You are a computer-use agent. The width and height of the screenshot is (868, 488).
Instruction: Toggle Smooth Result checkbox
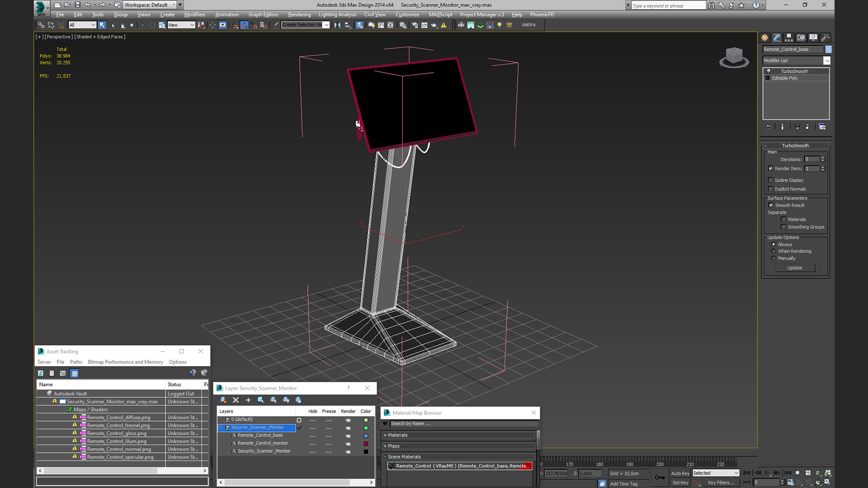click(x=771, y=205)
